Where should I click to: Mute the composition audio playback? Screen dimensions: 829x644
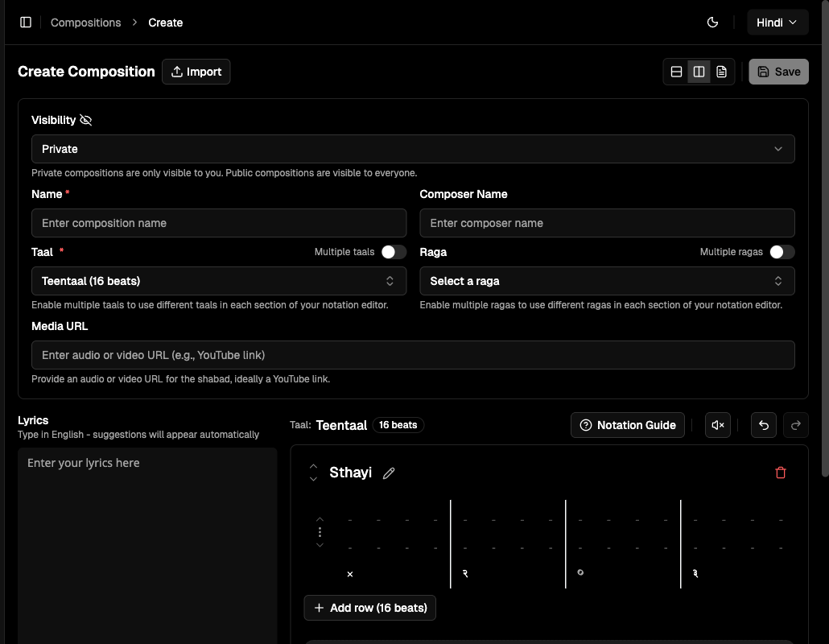[717, 425]
